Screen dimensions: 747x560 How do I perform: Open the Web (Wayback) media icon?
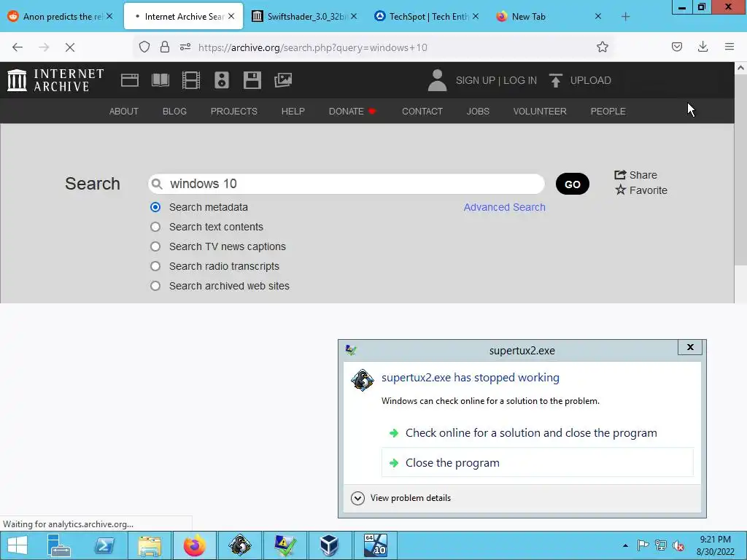pos(130,80)
